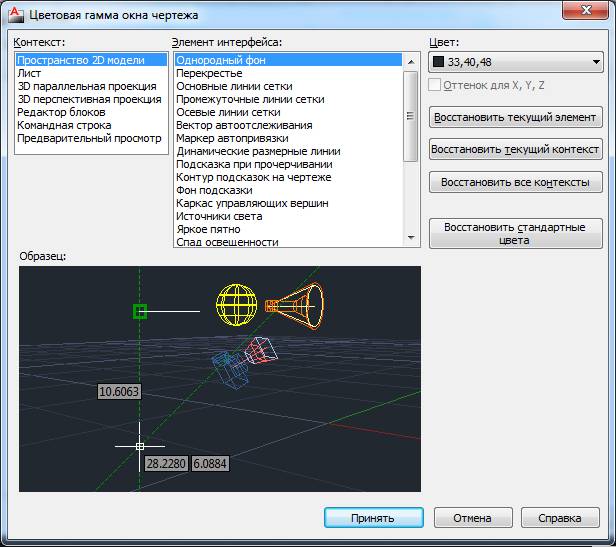This screenshot has width=616, height=547.
Task: Click Восстановить все контексты button
Action: [x=515, y=183]
